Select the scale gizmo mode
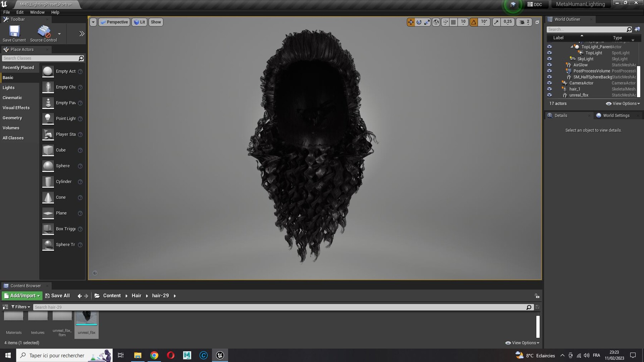This screenshot has height=362, width=644. click(x=427, y=22)
